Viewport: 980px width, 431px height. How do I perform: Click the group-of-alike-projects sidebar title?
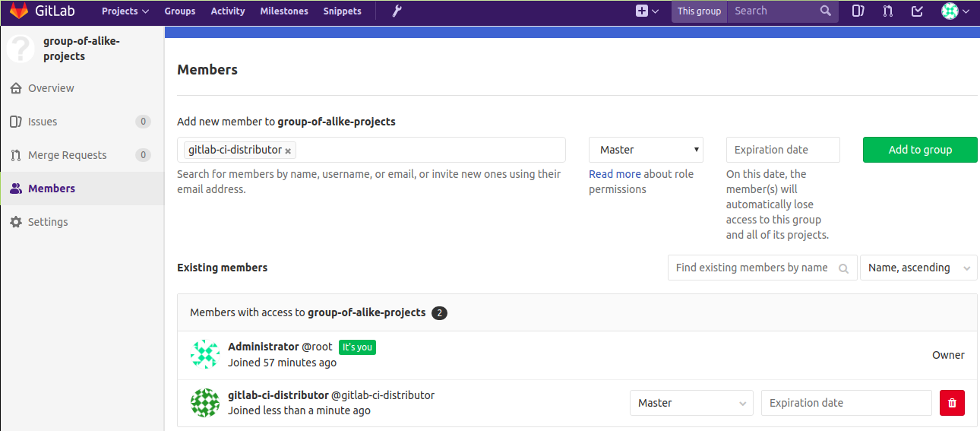click(81, 49)
